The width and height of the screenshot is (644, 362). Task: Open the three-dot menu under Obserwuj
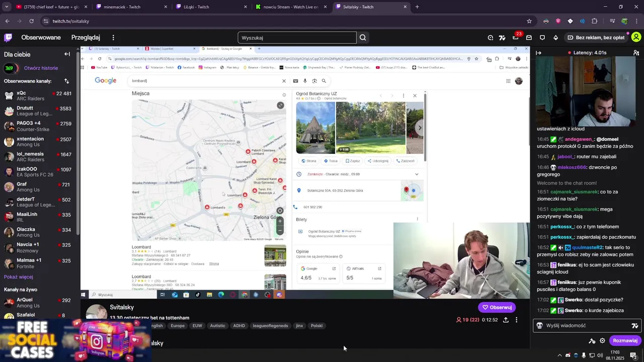pyautogui.click(x=516, y=320)
